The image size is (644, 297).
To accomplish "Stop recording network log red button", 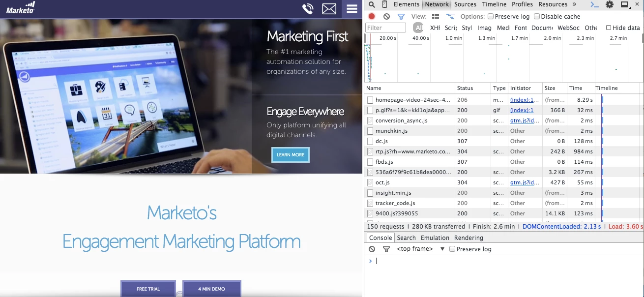I will click(372, 16).
